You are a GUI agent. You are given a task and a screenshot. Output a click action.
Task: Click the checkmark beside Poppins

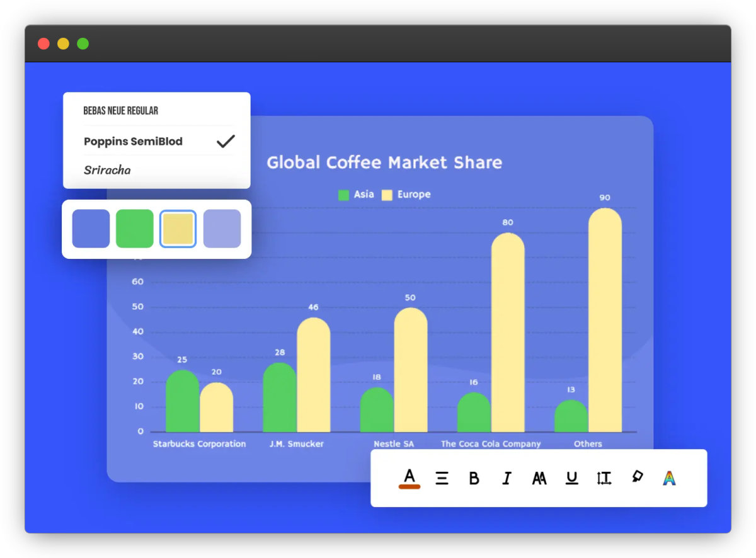226,141
